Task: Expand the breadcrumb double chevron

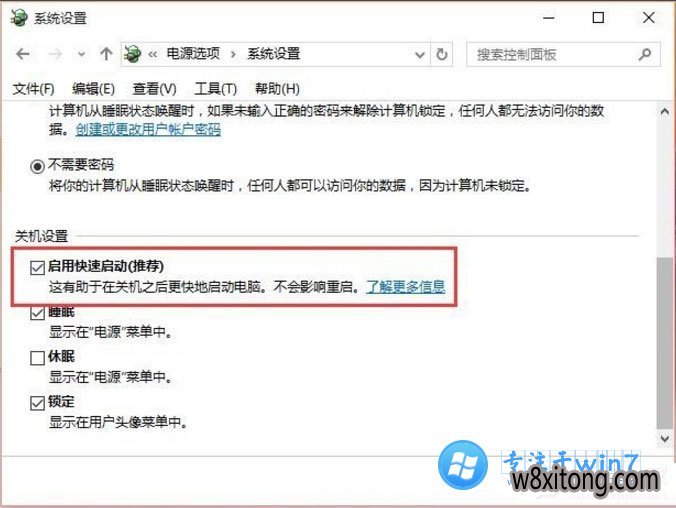Action: click(152, 54)
